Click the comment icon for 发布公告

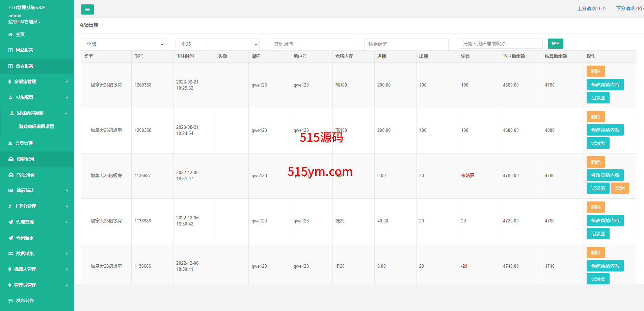click(x=11, y=301)
